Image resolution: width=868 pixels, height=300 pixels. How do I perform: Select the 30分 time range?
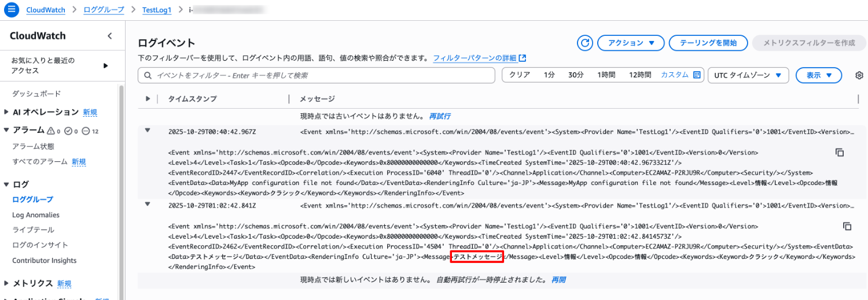coord(576,75)
